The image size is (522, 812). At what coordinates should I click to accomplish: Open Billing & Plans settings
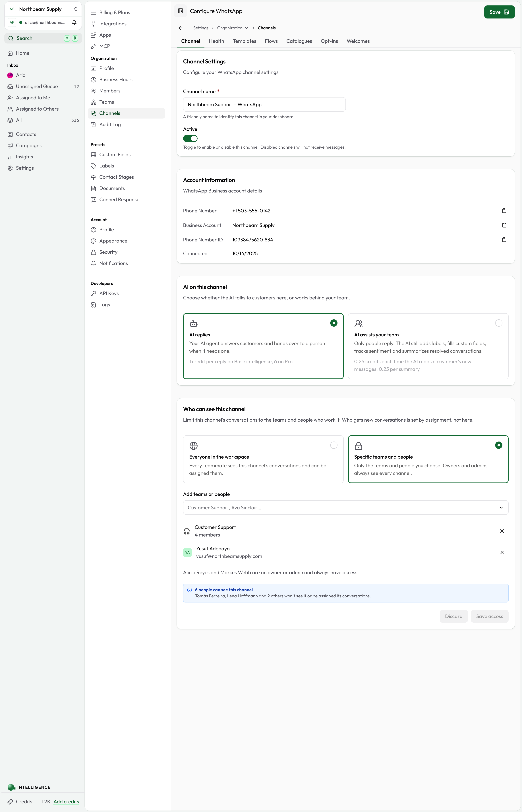[126, 13]
